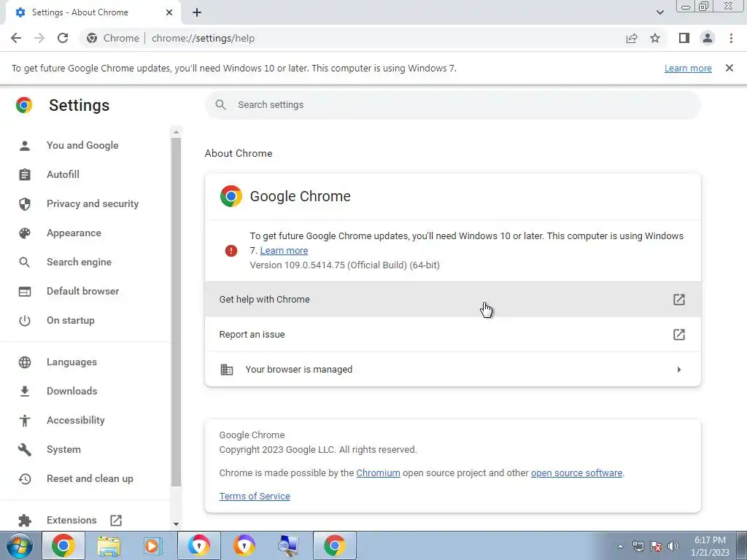
Task: Open the open source software link
Action: [576, 472]
